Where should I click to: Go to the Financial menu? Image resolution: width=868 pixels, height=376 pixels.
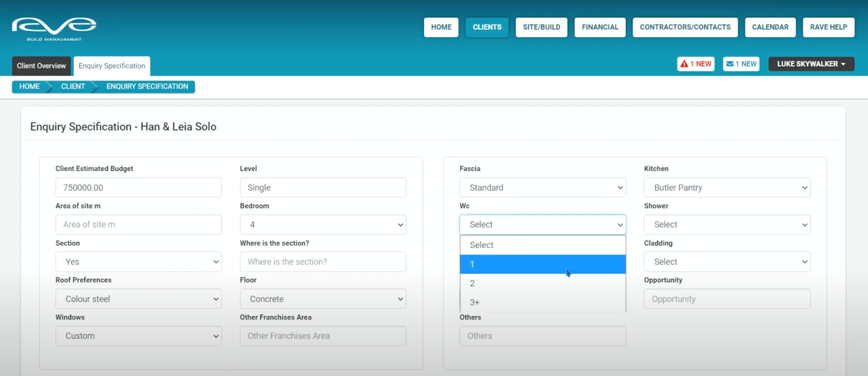599,27
